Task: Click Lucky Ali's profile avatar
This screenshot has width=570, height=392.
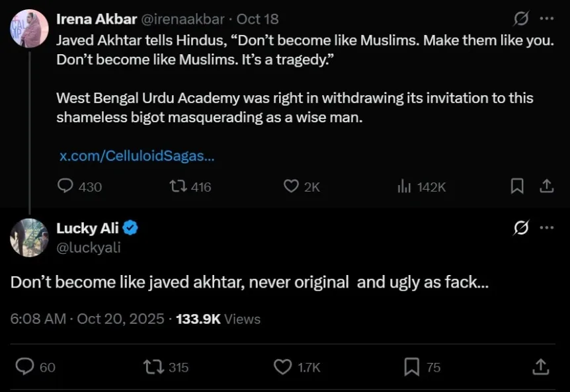Action: click(29, 237)
